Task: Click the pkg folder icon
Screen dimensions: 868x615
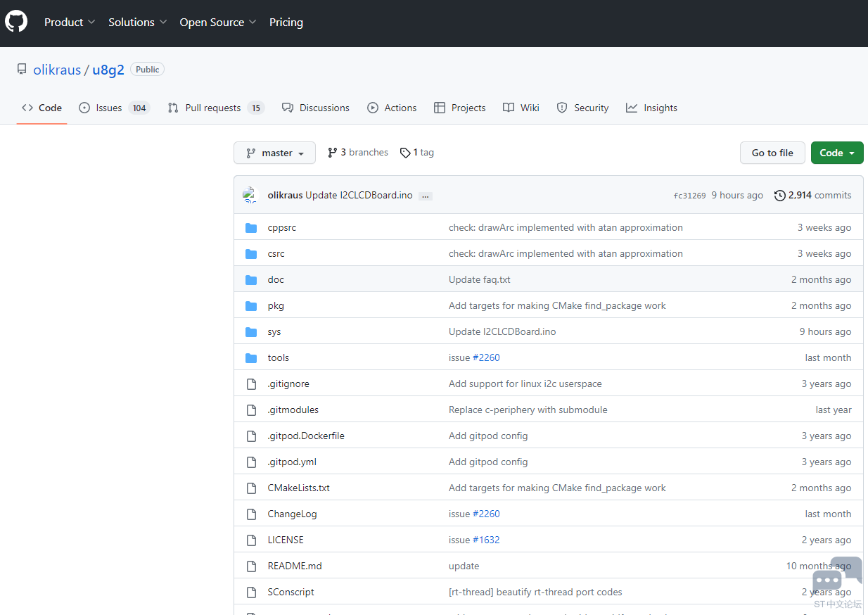Action: pyautogui.click(x=251, y=305)
